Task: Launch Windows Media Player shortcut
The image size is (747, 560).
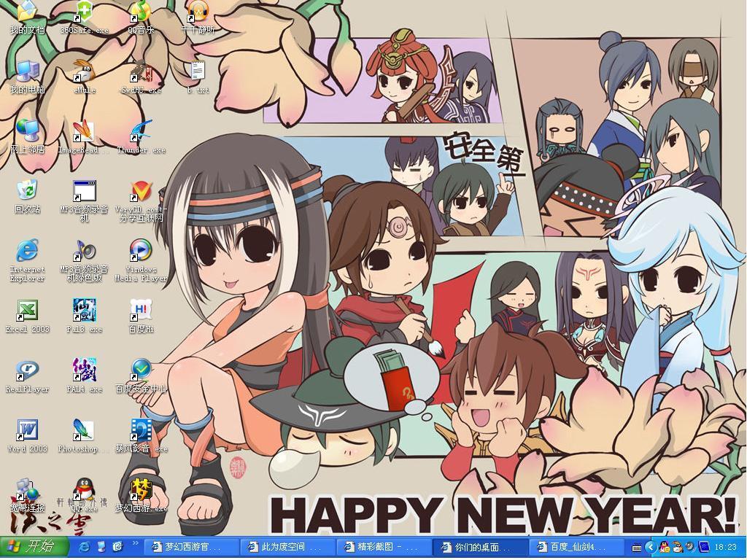Action: click(x=140, y=251)
